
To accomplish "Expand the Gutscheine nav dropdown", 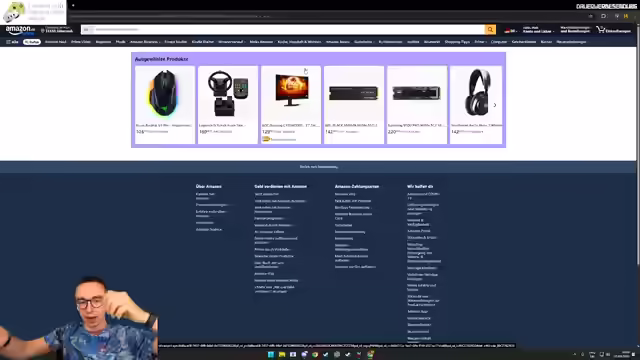I will tap(364, 42).
